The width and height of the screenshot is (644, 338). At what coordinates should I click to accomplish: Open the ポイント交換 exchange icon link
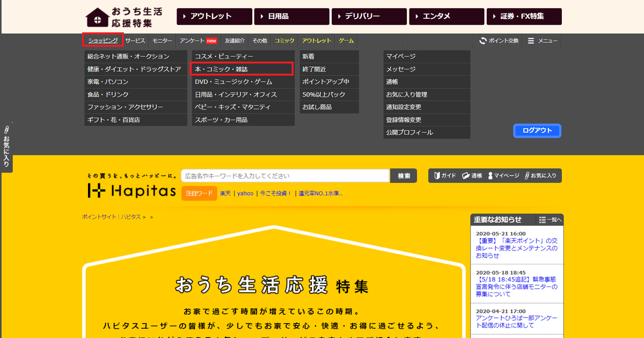[x=499, y=41]
